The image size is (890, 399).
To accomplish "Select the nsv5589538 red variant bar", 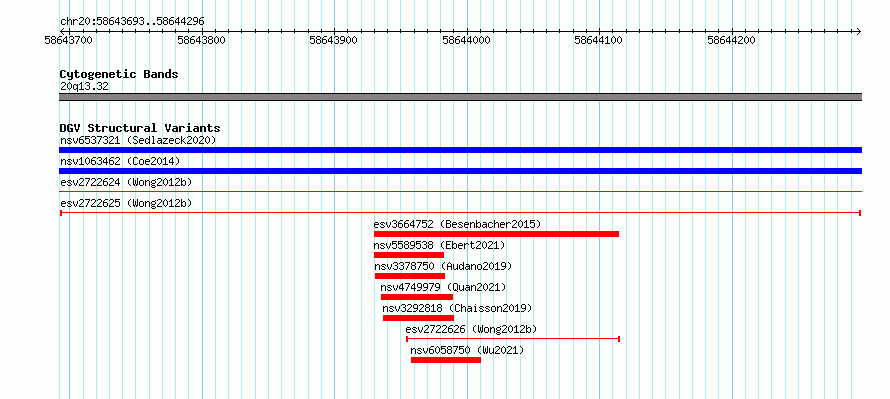I will [x=409, y=255].
